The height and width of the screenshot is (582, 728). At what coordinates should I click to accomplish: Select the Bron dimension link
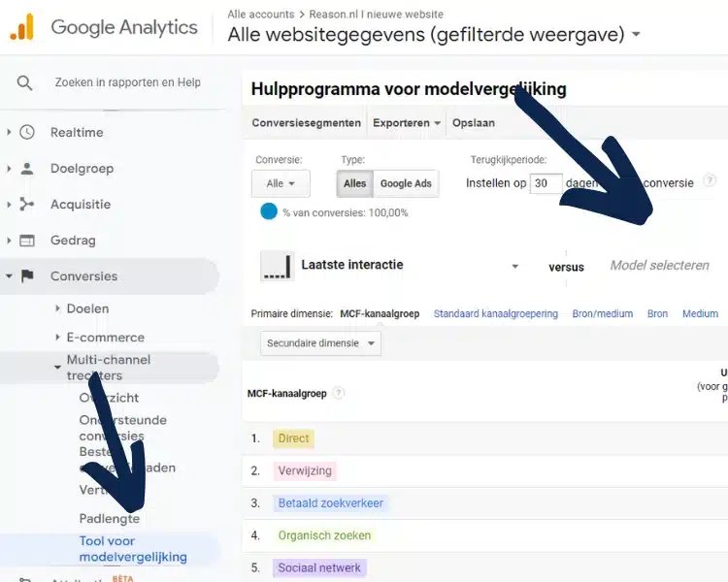(x=657, y=313)
